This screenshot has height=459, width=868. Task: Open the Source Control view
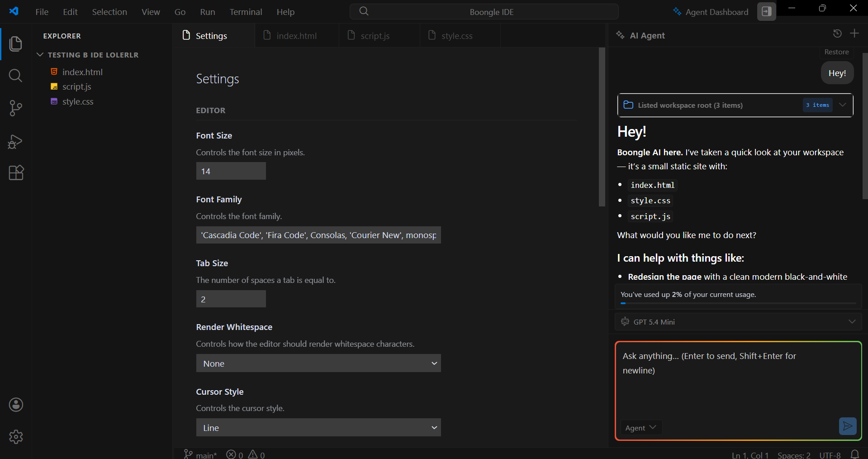[x=16, y=108]
